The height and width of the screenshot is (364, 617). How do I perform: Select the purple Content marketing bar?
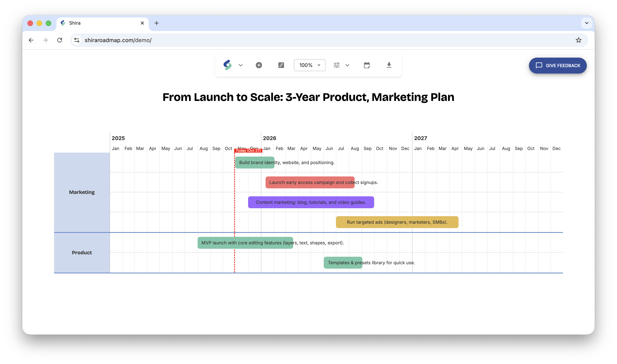311,202
